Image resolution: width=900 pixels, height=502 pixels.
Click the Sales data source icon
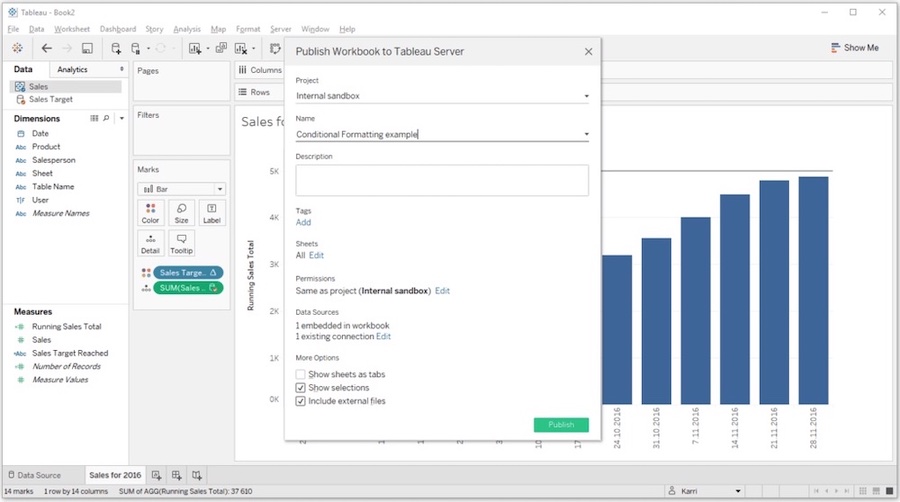20,87
